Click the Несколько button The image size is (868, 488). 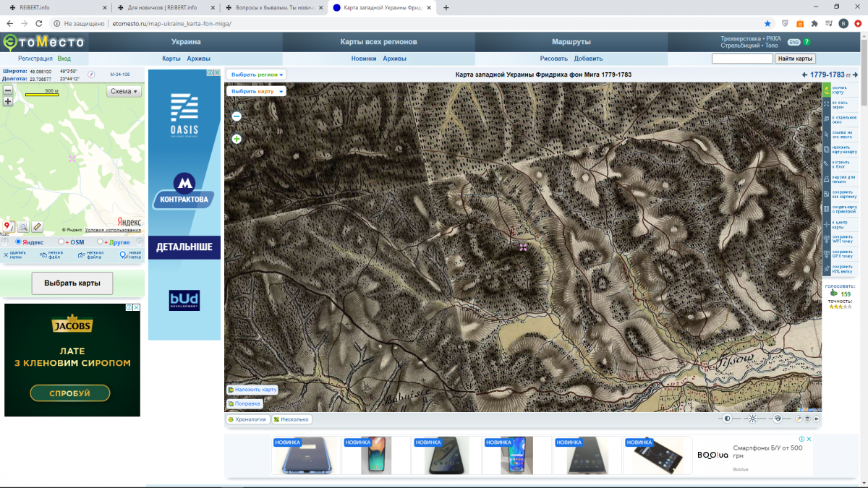(x=292, y=419)
